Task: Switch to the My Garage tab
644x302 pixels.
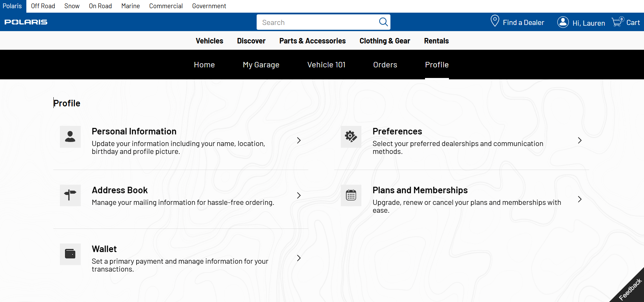Action: point(261,65)
